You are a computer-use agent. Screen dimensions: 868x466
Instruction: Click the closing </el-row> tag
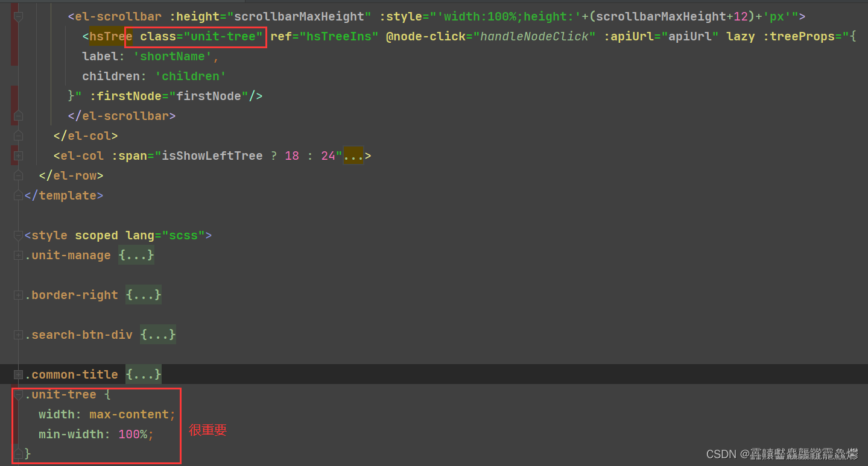pos(71,175)
